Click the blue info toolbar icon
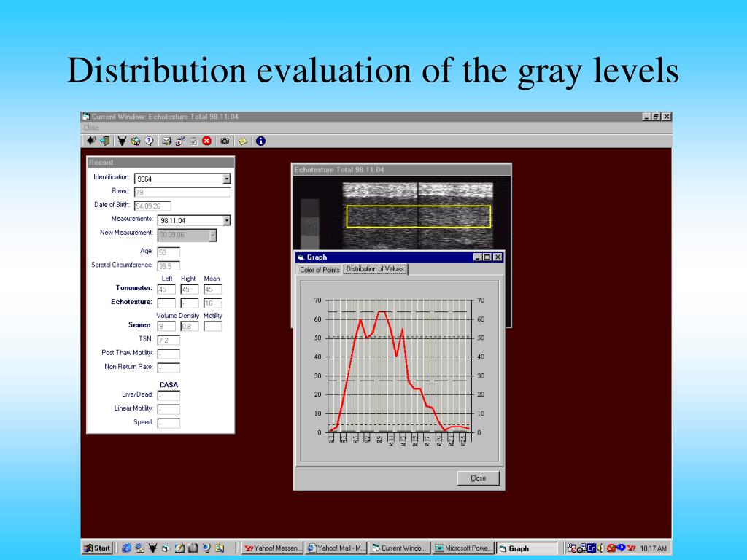The width and height of the screenshot is (747, 560). coord(260,141)
